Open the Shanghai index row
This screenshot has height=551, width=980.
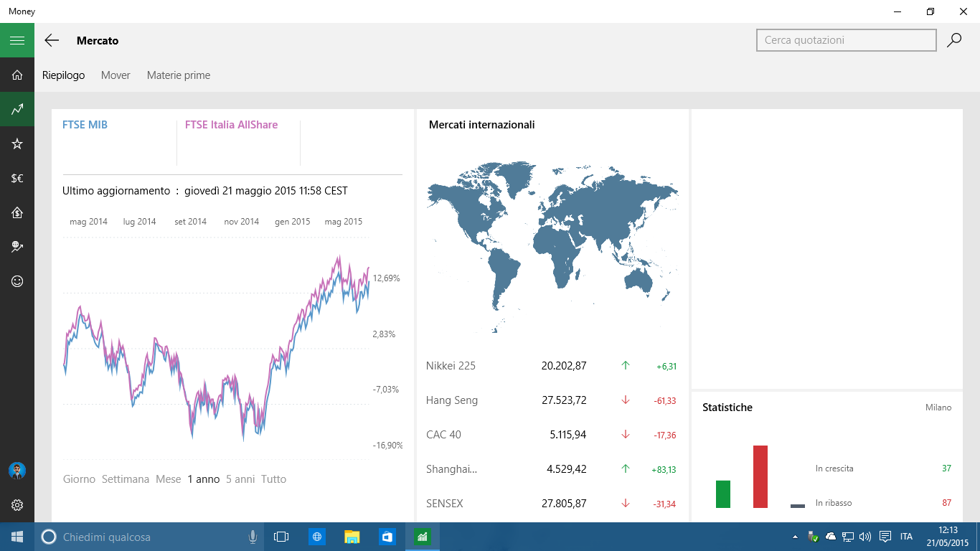point(552,469)
